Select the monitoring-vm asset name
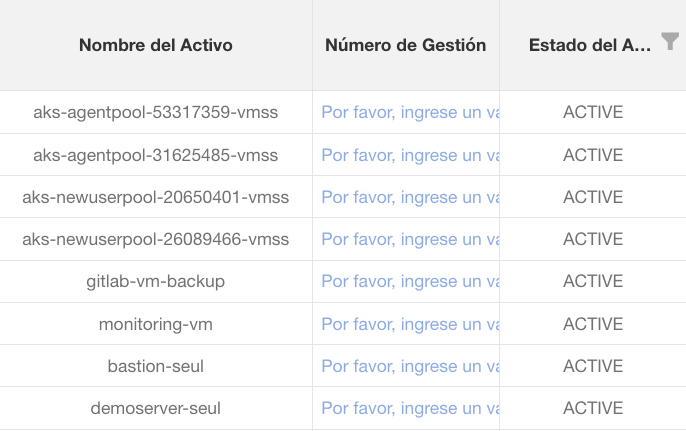The height and width of the screenshot is (431, 686). point(155,325)
